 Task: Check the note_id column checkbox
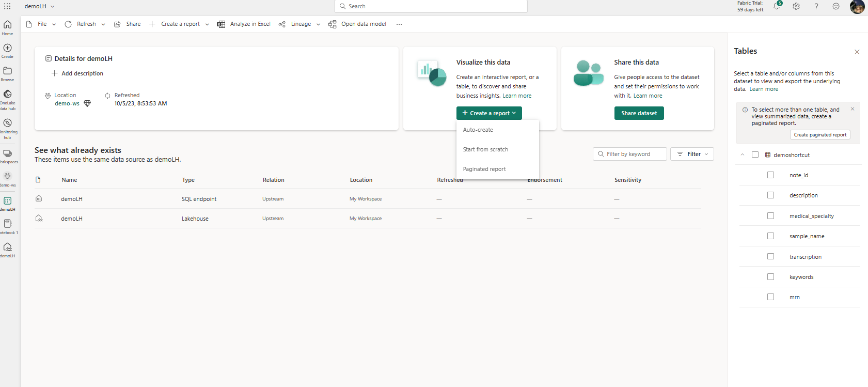point(770,175)
